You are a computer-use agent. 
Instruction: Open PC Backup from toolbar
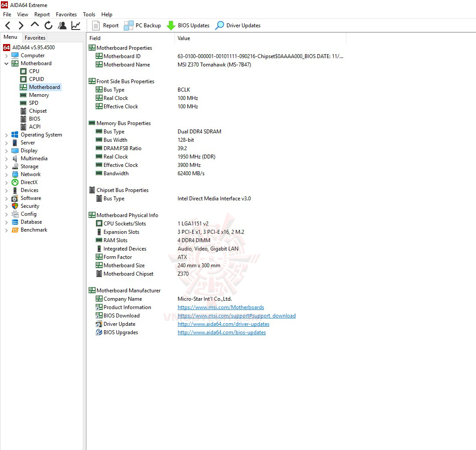[x=142, y=26]
